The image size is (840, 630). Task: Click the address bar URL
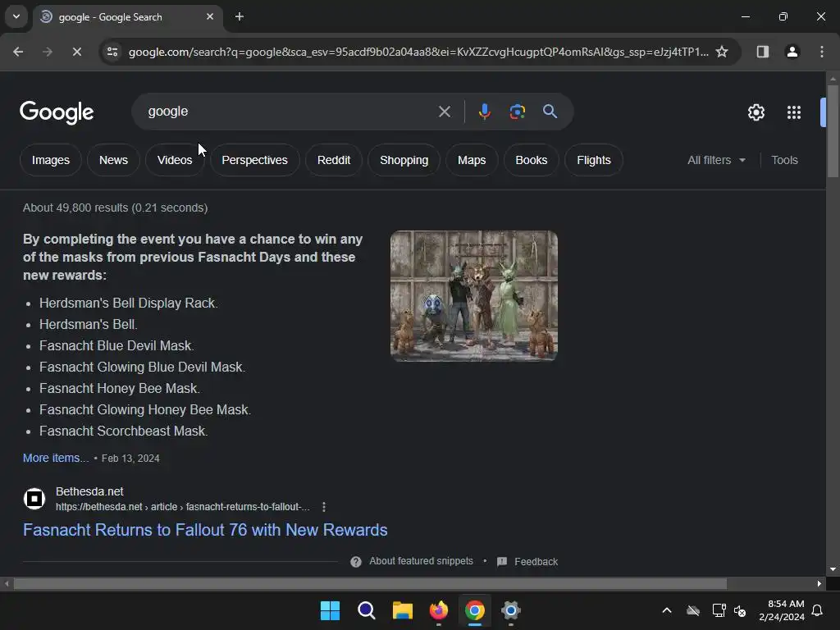pyautogui.click(x=418, y=52)
